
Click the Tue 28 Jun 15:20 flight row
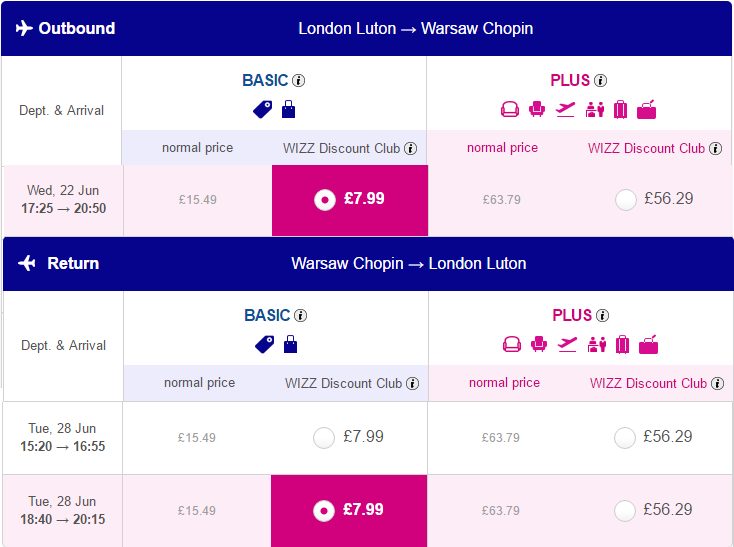(367, 438)
